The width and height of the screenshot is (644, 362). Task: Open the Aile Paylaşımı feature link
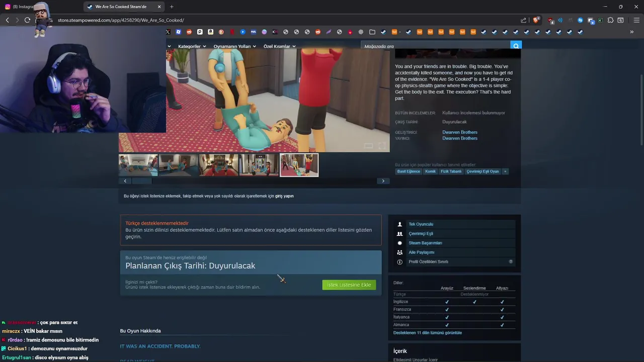click(421, 252)
